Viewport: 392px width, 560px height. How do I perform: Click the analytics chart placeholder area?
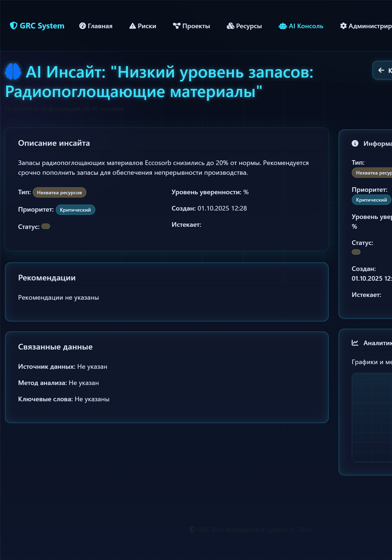pyautogui.click(x=372, y=417)
